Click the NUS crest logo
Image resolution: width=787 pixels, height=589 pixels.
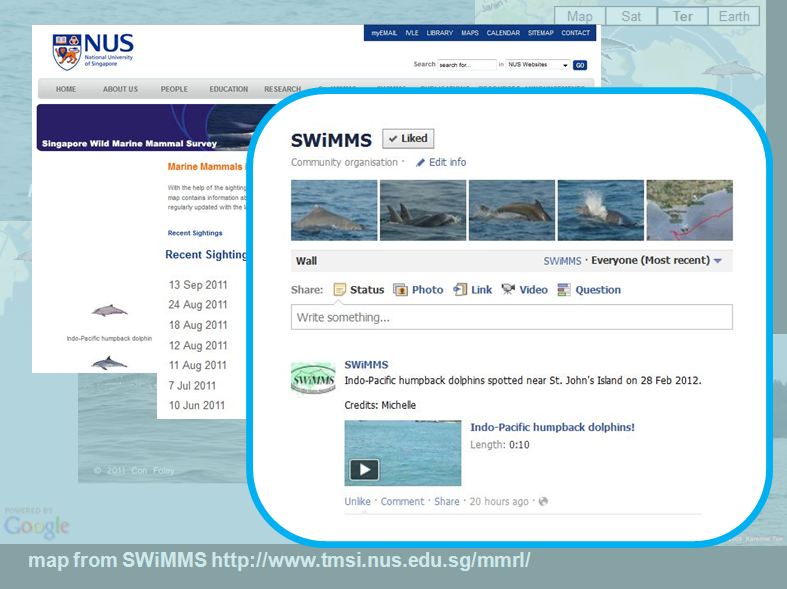[x=66, y=52]
